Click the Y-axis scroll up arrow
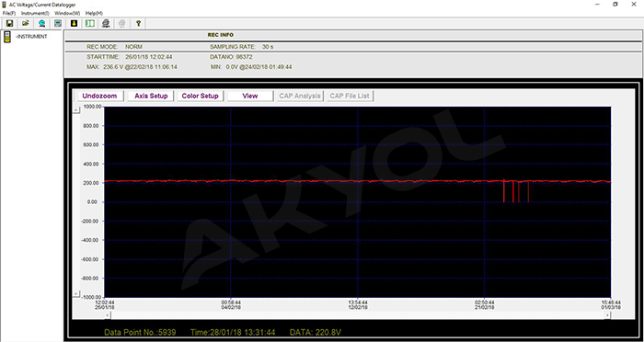Image resolution: width=644 pixels, height=342 pixels. pyautogui.click(x=76, y=109)
